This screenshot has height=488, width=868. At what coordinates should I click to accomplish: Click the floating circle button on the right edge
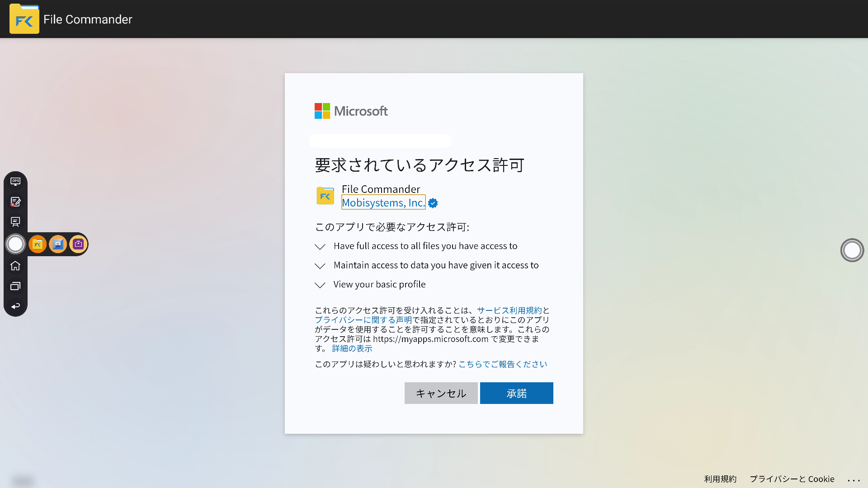point(852,250)
